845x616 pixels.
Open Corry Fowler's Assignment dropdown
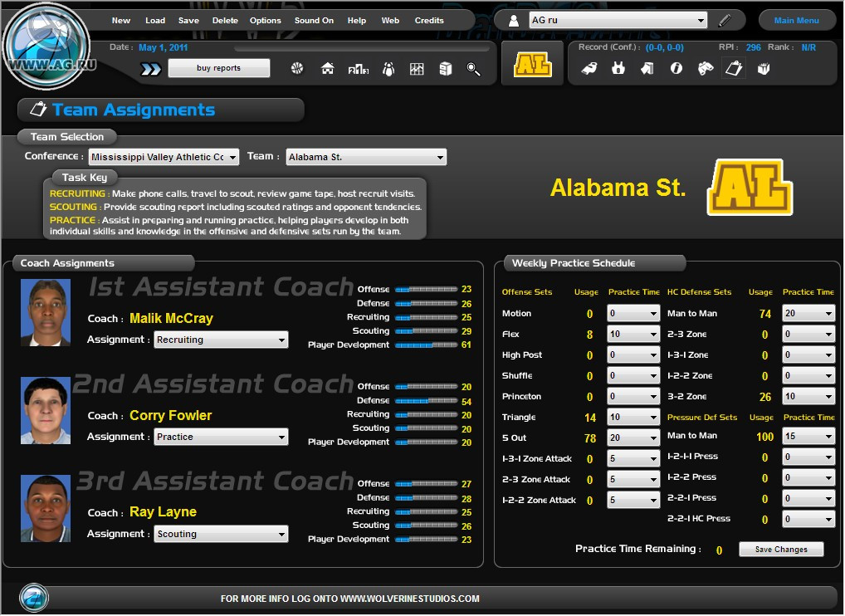(221, 437)
